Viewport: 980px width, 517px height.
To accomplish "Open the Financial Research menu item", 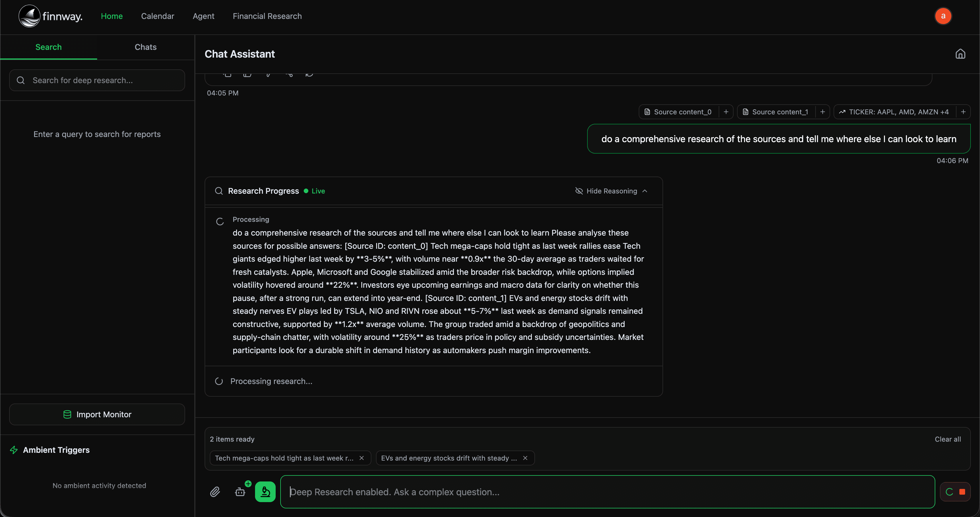I will [x=267, y=16].
